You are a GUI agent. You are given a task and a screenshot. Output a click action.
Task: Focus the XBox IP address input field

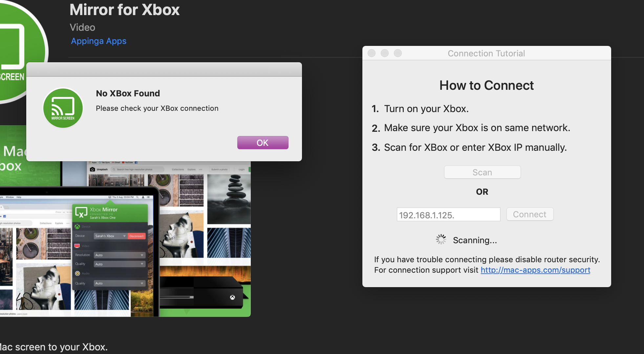448,214
